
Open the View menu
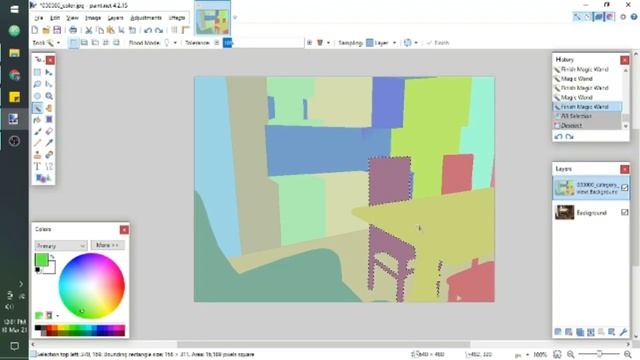click(x=72, y=18)
